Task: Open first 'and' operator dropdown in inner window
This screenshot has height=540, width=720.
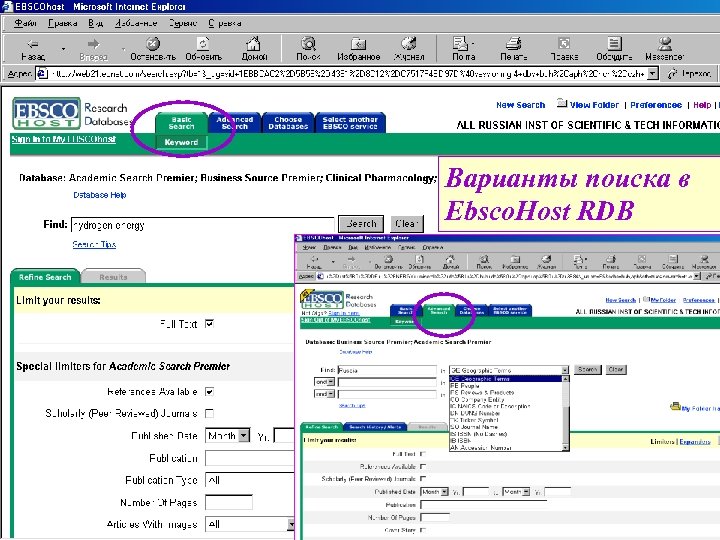Action: [x=331, y=382]
